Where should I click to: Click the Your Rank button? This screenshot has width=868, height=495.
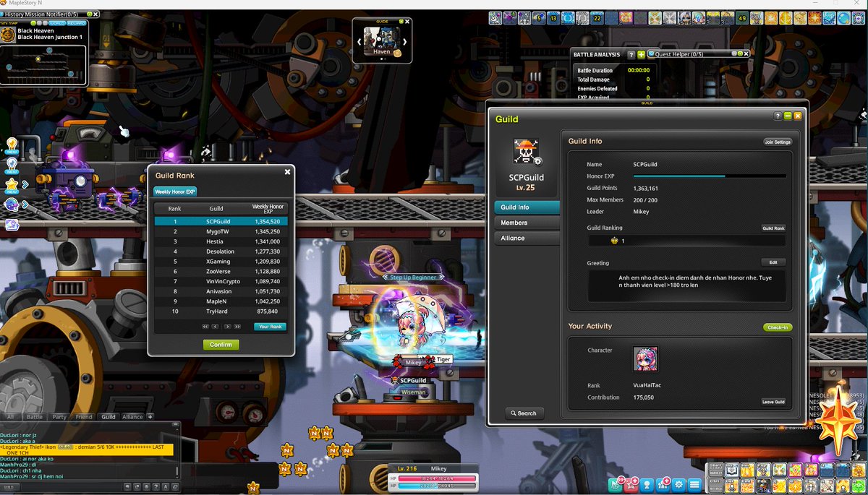click(270, 327)
